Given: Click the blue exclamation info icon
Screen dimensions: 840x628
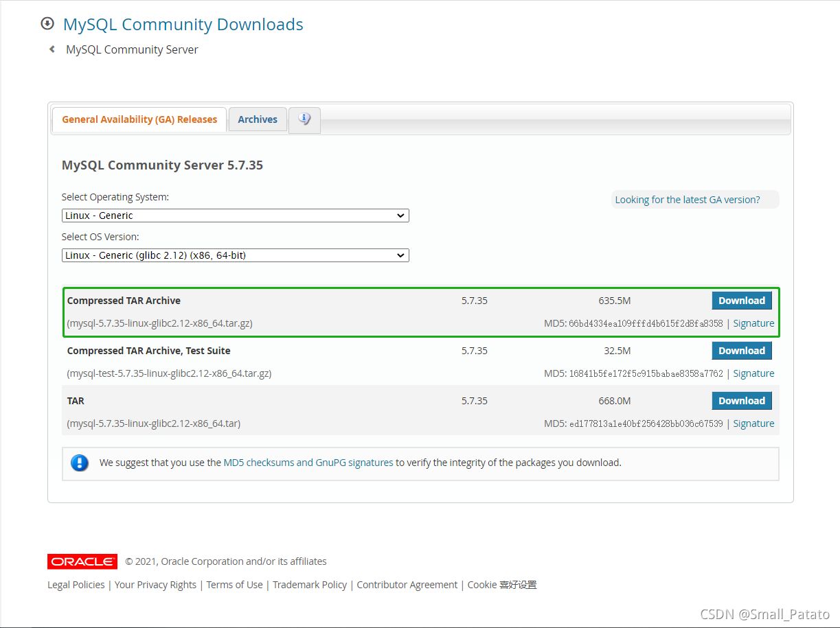Looking at the screenshot, I should 80,463.
